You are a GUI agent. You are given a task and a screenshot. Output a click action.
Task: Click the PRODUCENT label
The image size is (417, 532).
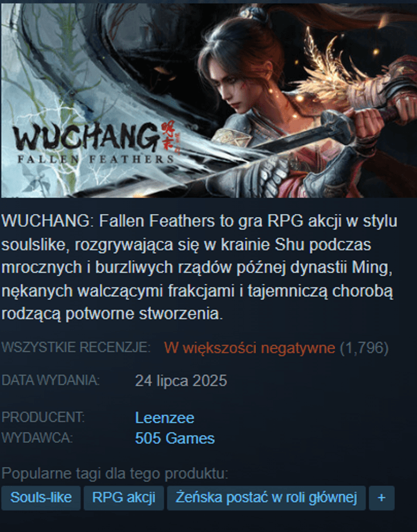pyautogui.click(x=43, y=417)
